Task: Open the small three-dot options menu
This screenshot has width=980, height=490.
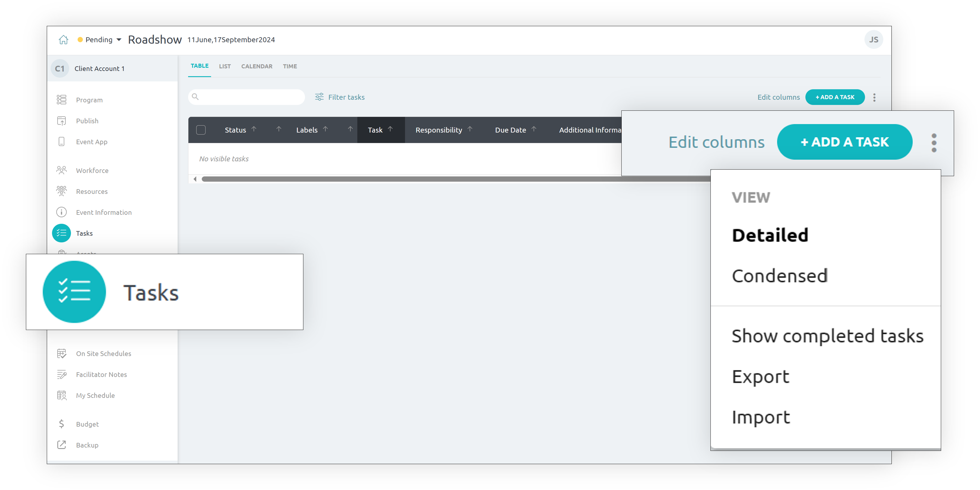Action: coord(874,97)
